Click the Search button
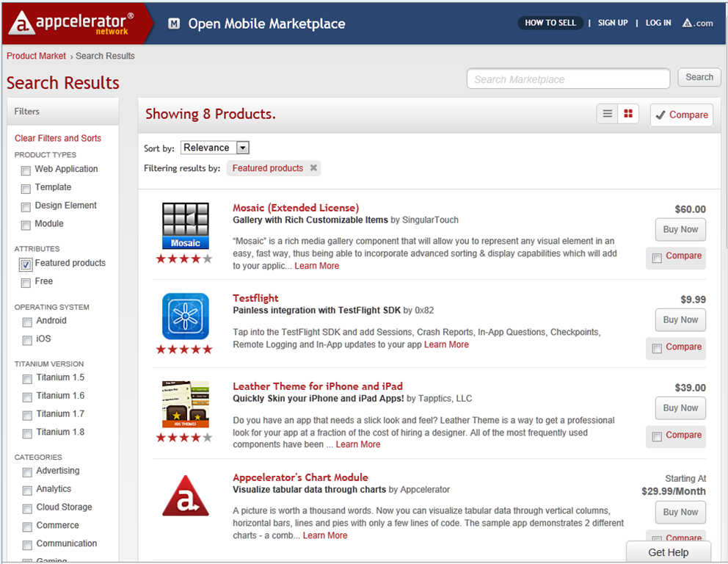The height and width of the screenshot is (564, 728). 699,77
